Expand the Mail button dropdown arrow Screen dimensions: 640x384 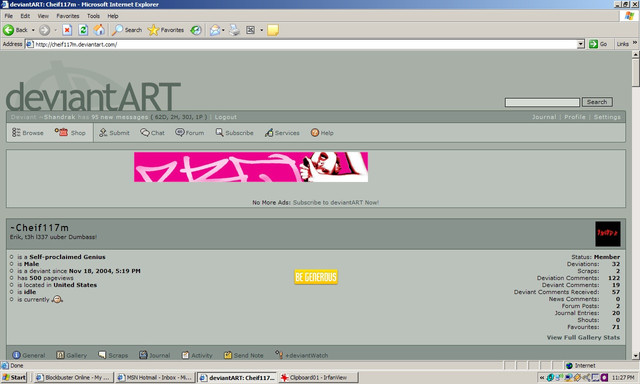(223, 30)
